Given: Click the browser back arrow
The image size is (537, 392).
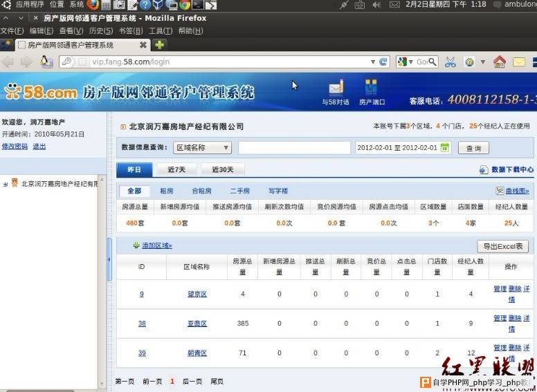Looking at the screenshot, I should [8, 62].
